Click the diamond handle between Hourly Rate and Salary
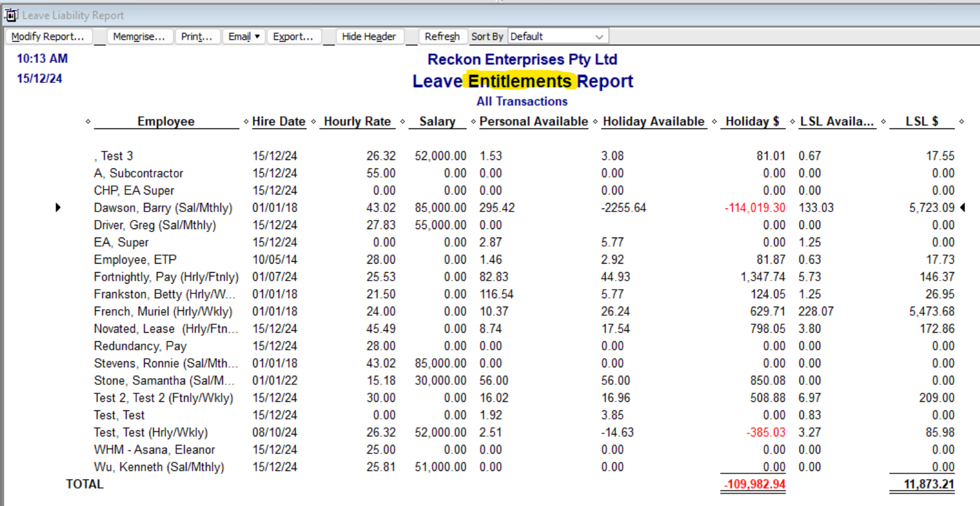980x506 pixels. tap(402, 122)
